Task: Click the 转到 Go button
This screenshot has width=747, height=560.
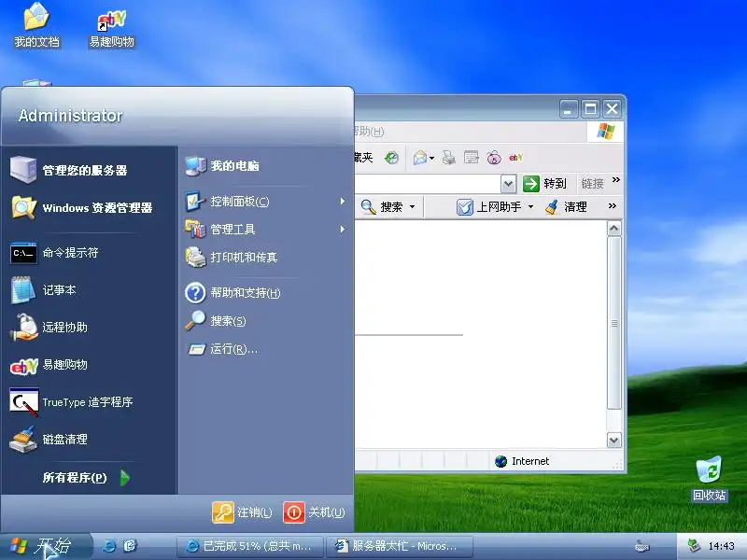Action: pos(544,184)
